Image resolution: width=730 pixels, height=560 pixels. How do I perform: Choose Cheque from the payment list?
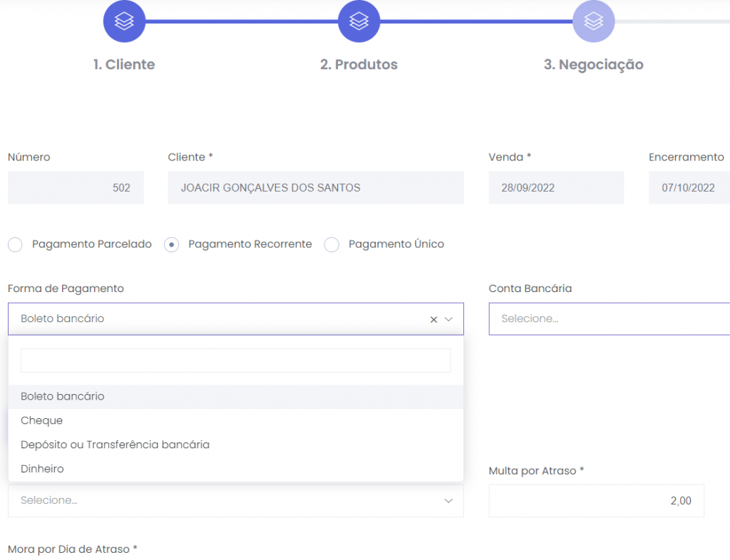(42, 421)
